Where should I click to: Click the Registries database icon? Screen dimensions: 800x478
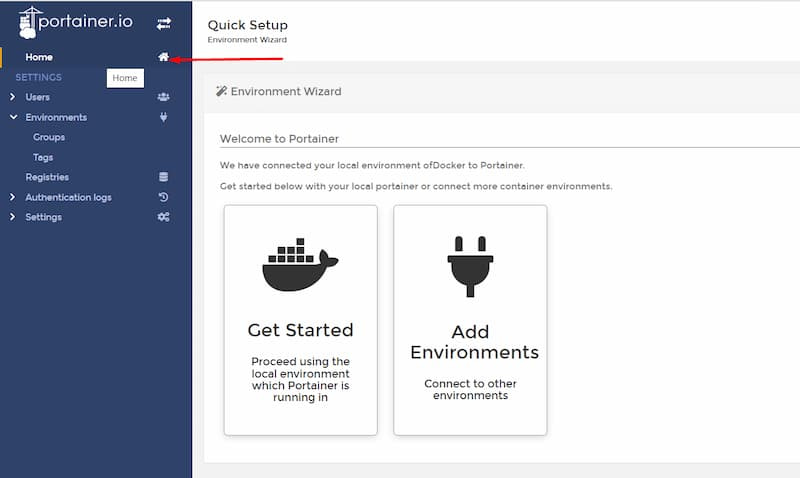164,177
